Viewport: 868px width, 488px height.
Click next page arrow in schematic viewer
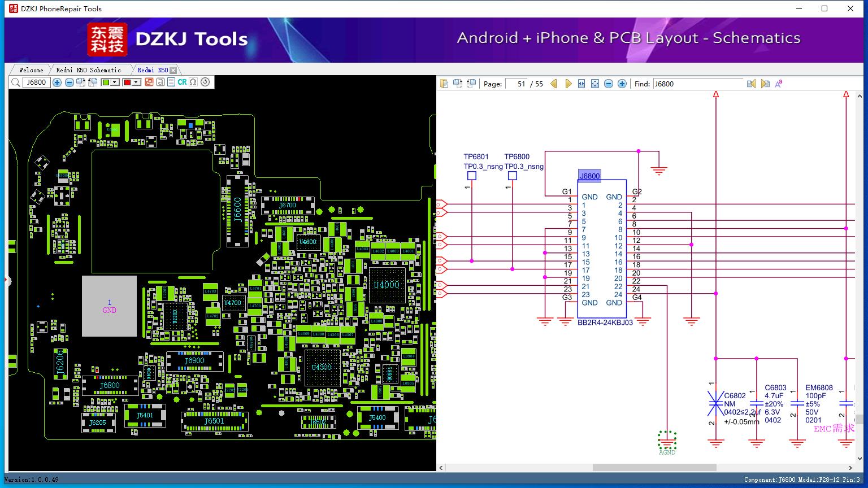568,84
